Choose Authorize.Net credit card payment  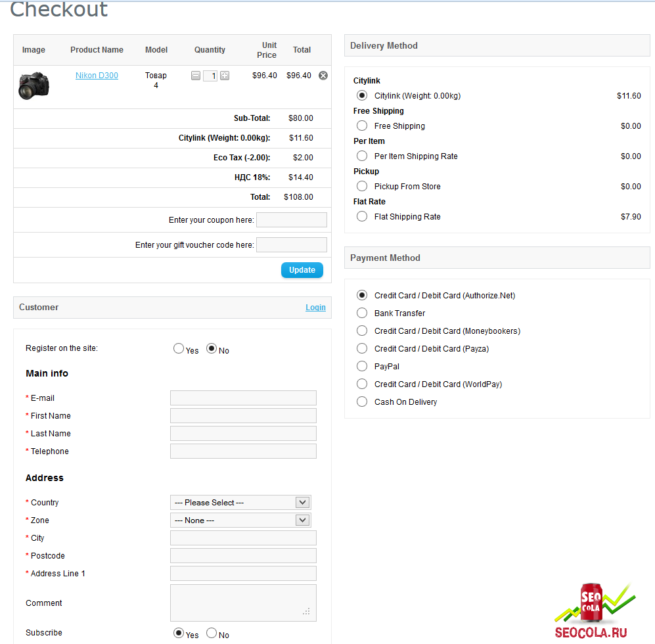(362, 295)
